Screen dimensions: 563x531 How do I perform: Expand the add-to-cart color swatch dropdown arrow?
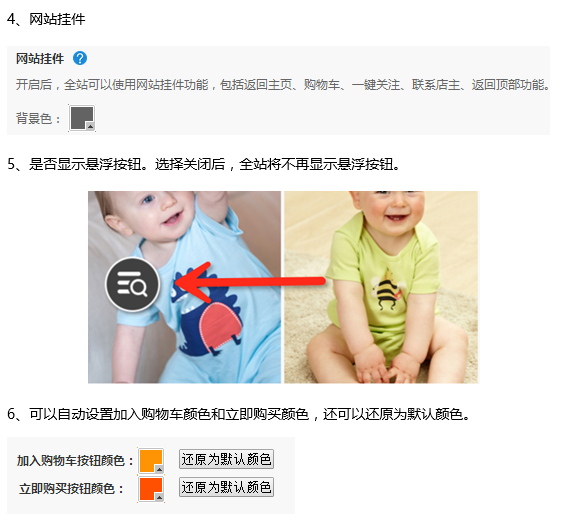click(x=159, y=469)
